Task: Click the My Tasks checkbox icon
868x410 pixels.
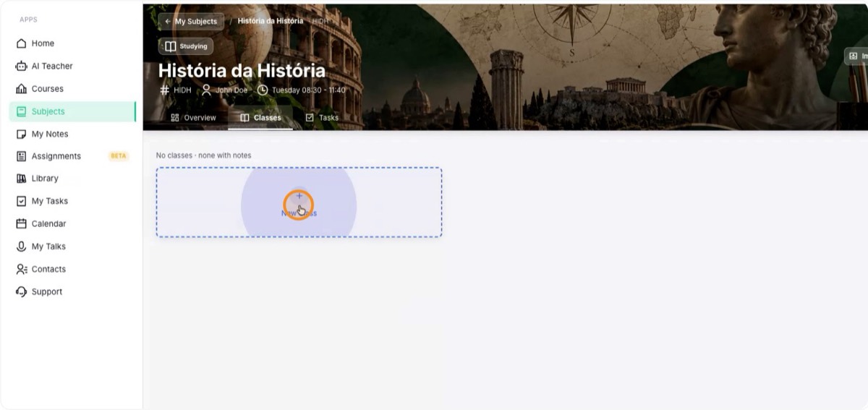Action: 21,201
